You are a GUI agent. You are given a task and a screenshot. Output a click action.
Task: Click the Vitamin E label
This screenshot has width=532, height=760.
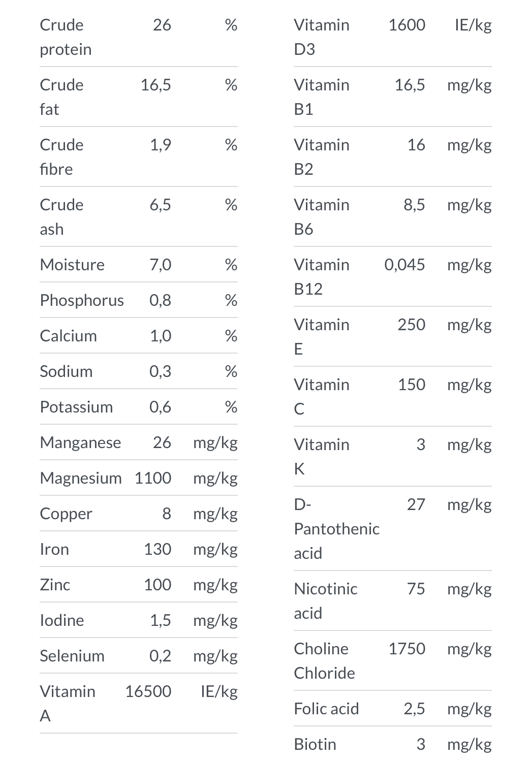click(x=322, y=337)
